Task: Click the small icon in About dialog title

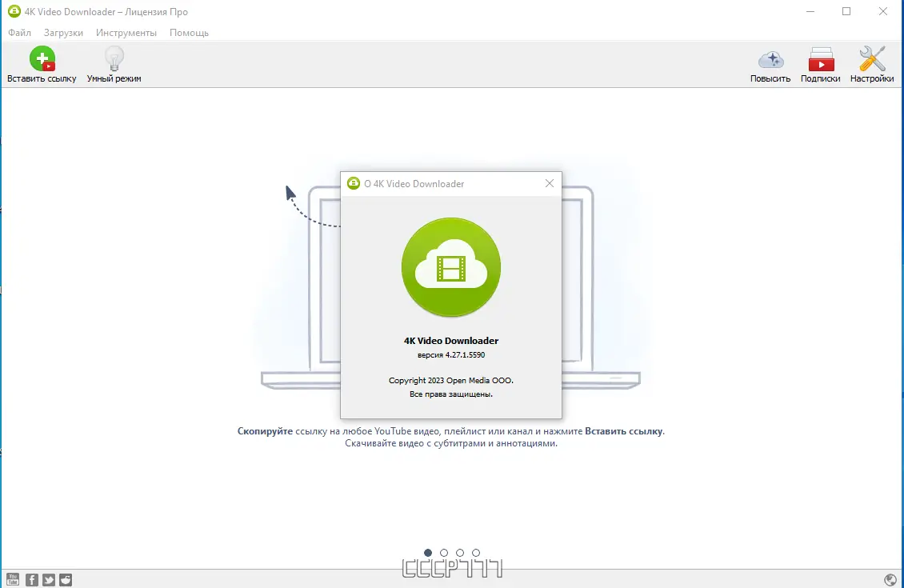Action: coord(354,183)
